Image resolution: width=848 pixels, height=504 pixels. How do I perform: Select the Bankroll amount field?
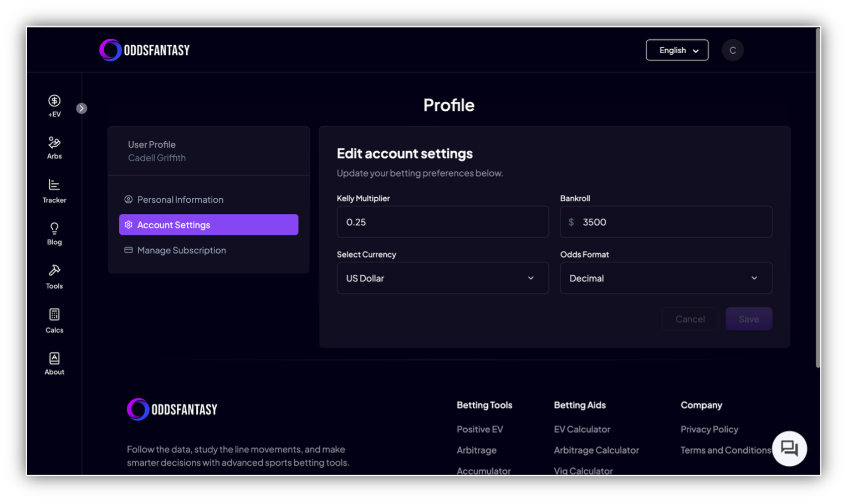pyautogui.click(x=666, y=222)
